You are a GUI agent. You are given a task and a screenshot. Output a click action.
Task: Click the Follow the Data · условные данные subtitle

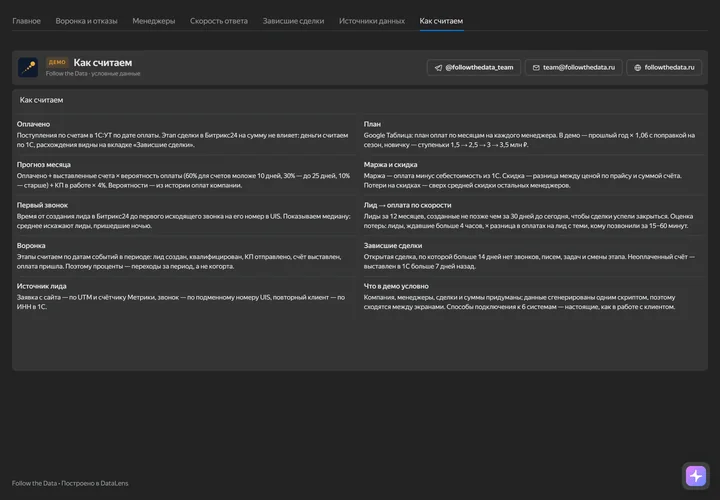93,73
